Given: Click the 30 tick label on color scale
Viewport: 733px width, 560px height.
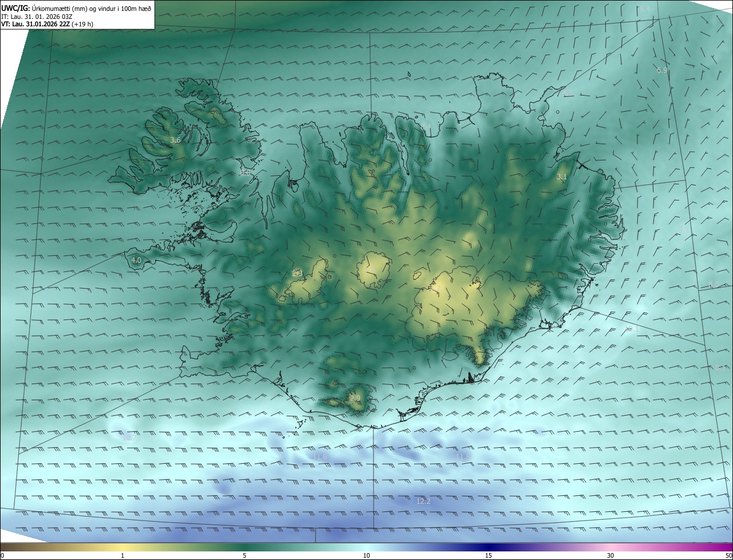Looking at the screenshot, I should (x=610, y=555).
